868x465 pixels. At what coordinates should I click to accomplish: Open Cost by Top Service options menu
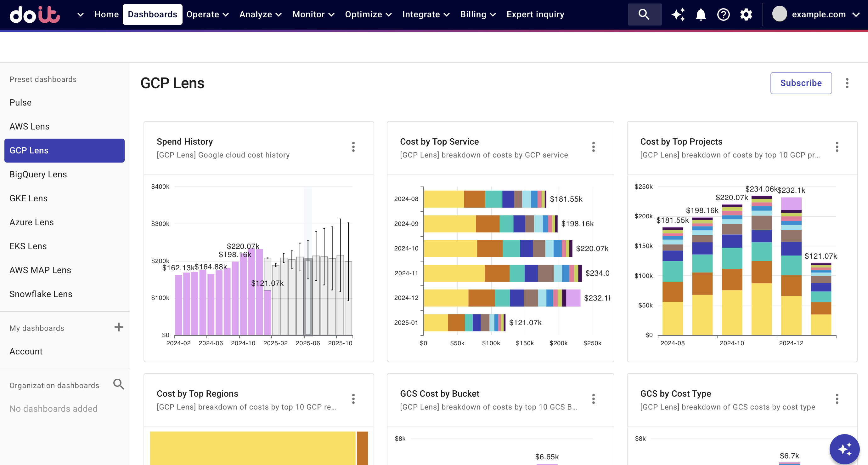click(x=593, y=147)
